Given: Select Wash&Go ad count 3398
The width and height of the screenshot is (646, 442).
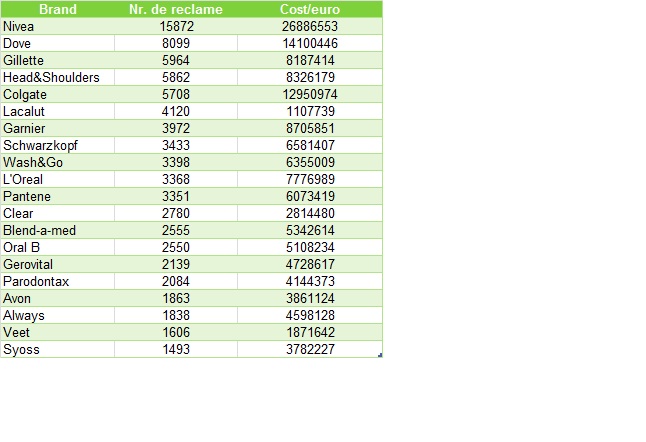Looking at the screenshot, I should [176, 162].
